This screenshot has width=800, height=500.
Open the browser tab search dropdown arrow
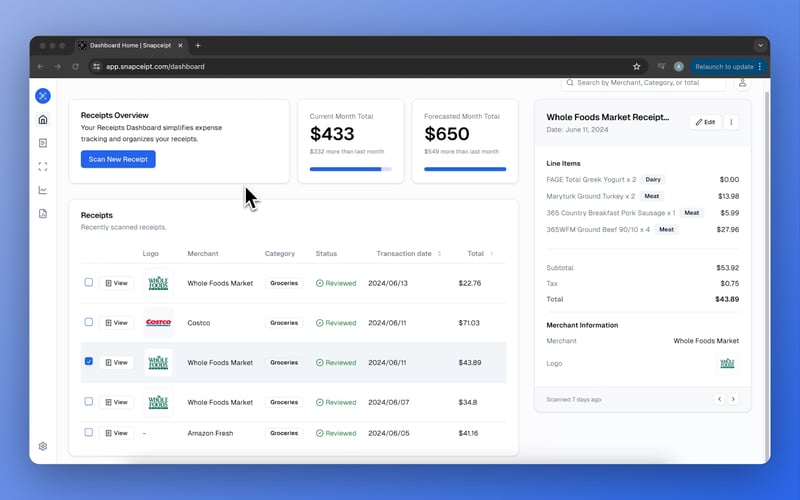click(760, 45)
